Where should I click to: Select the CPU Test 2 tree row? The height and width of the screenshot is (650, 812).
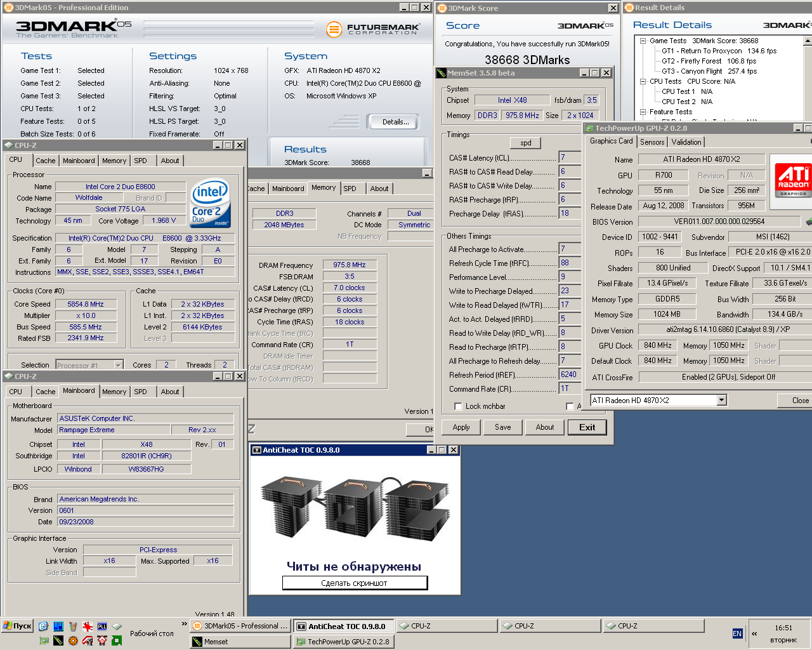[x=687, y=102]
